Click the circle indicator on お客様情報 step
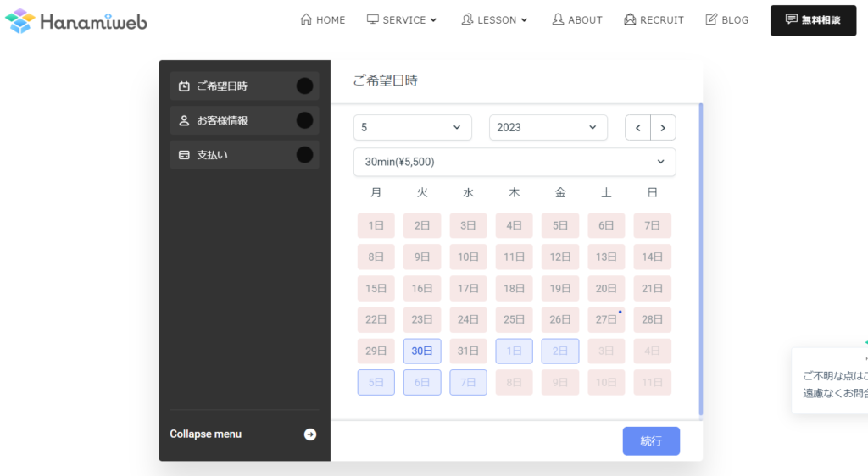868x476 pixels. [x=304, y=120]
